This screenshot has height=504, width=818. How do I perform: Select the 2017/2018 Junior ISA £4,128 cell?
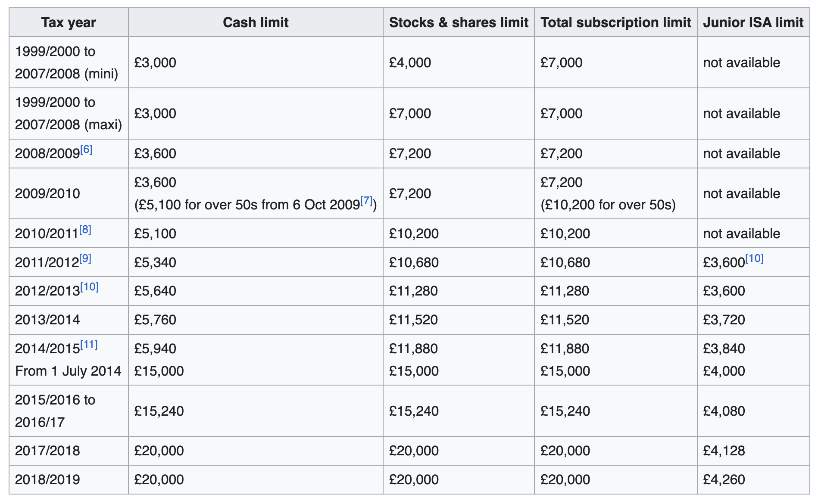(x=724, y=451)
